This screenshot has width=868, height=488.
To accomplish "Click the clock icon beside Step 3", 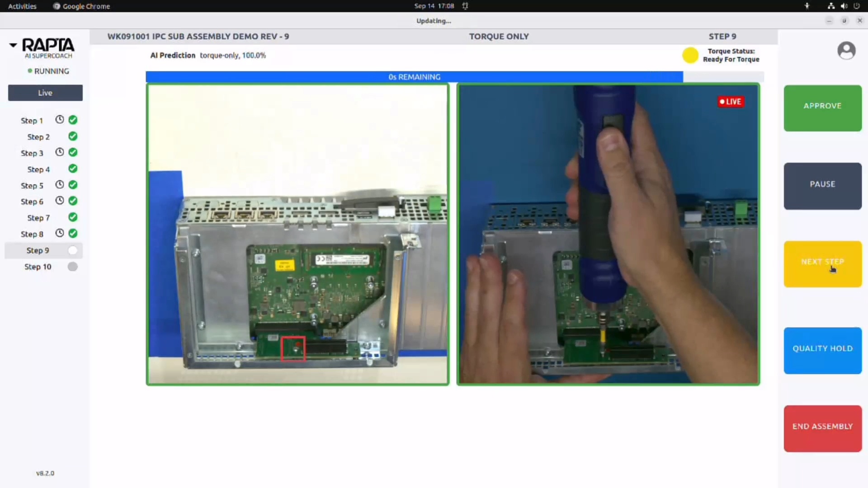I will [60, 152].
